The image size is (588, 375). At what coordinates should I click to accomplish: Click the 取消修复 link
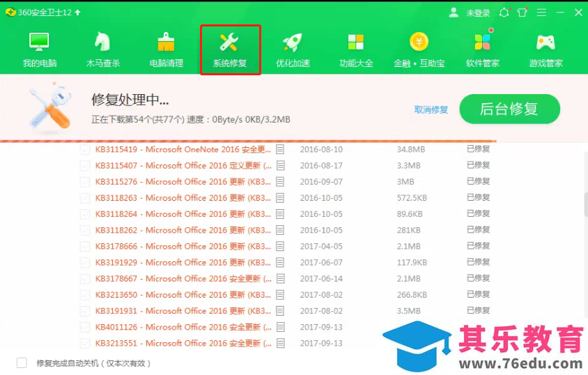click(431, 109)
